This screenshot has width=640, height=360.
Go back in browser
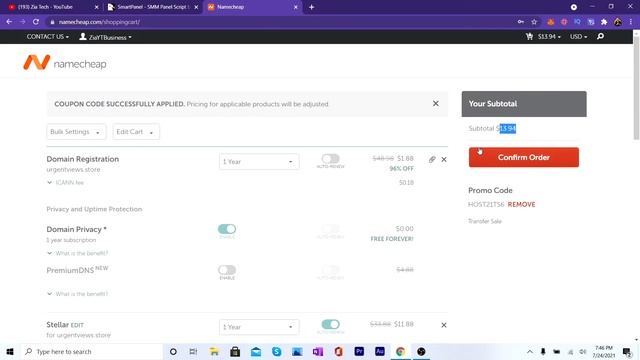9,22
